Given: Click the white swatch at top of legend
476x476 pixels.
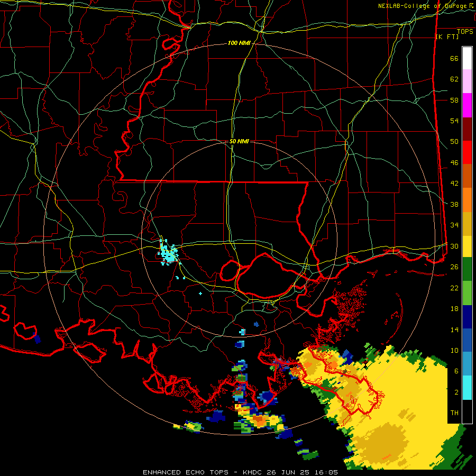Looking at the screenshot, I should (x=467, y=58).
